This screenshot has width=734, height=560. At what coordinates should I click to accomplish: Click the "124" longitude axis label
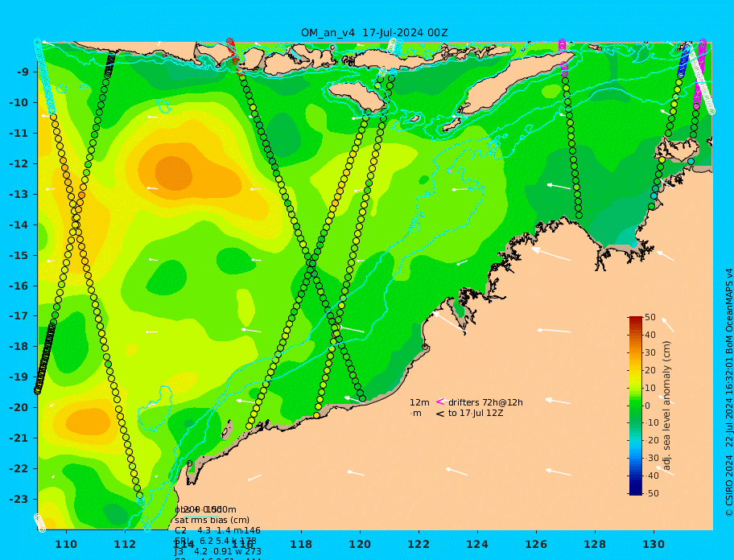tap(477, 544)
